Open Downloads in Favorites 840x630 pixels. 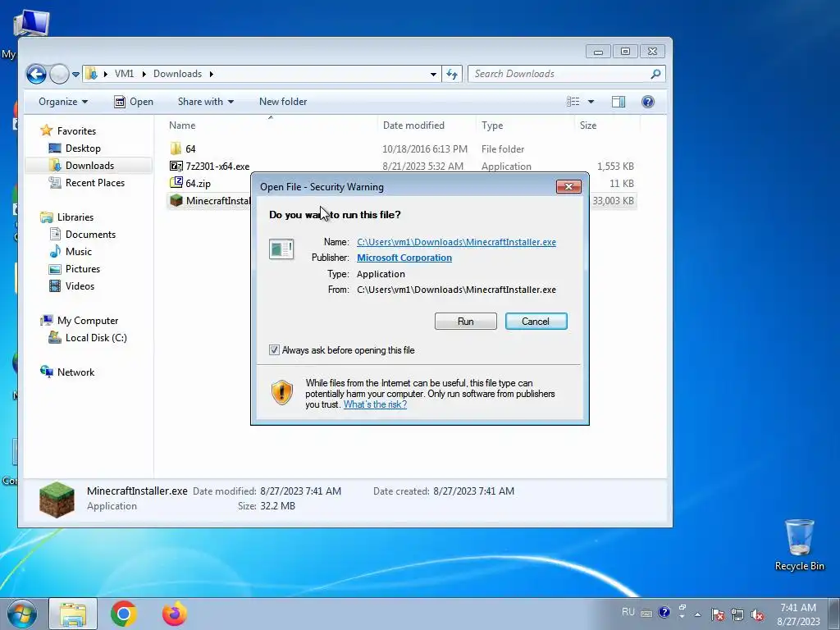[x=89, y=166]
